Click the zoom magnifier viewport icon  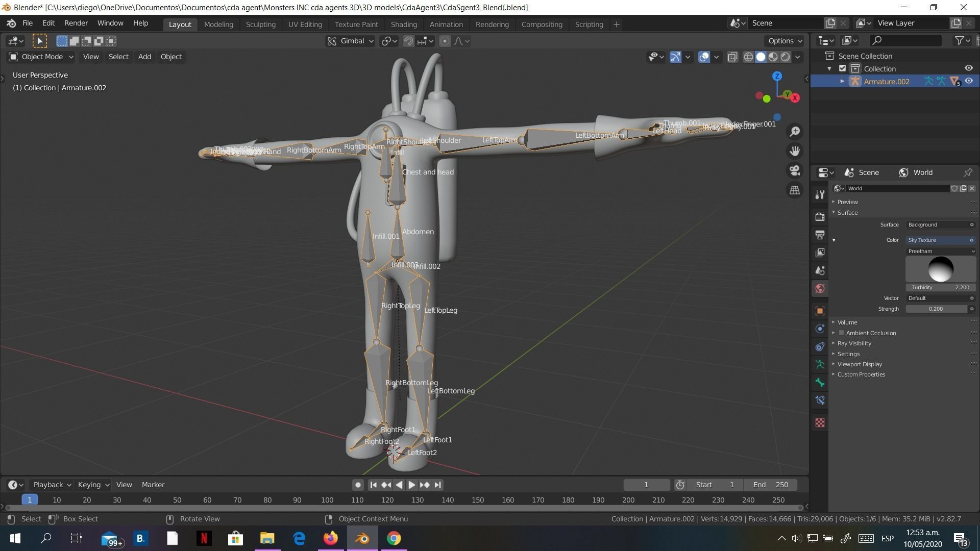point(795,132)
